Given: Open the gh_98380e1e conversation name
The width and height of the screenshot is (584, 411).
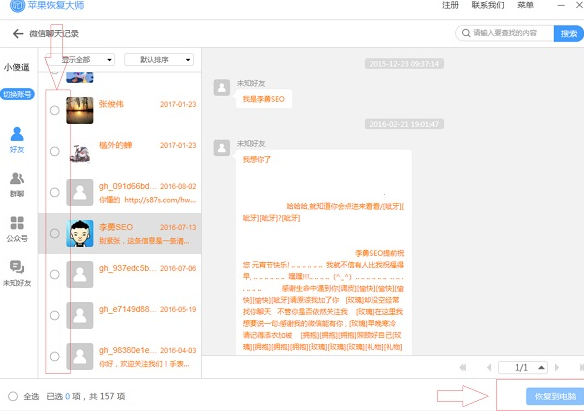Looking at the screenshot, I should (128, 350).
